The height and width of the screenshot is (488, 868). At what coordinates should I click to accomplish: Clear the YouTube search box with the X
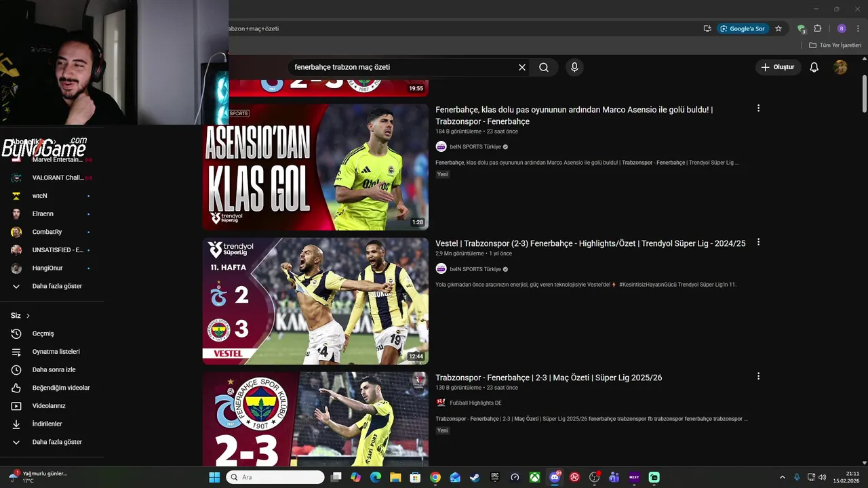[x=522, y=67]
